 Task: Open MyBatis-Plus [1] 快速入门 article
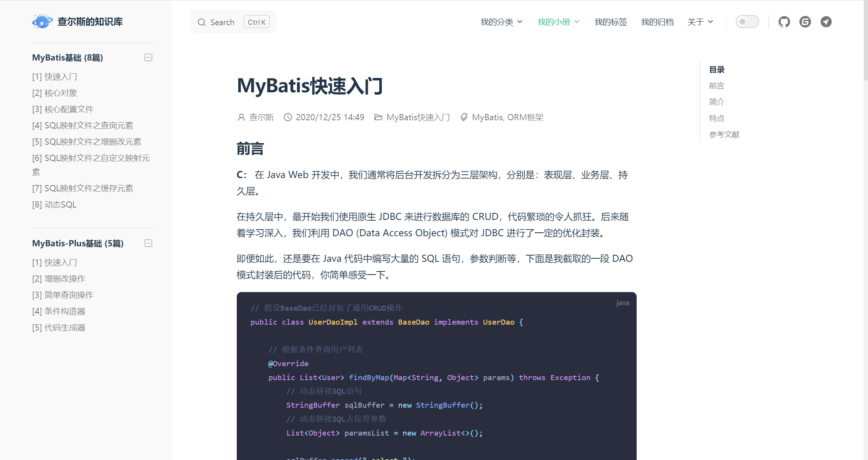point(55,263)
